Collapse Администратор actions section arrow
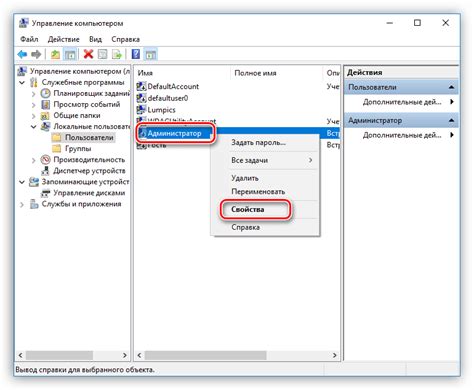The width and height of the screenshot is (474, 390). (451, 120)
